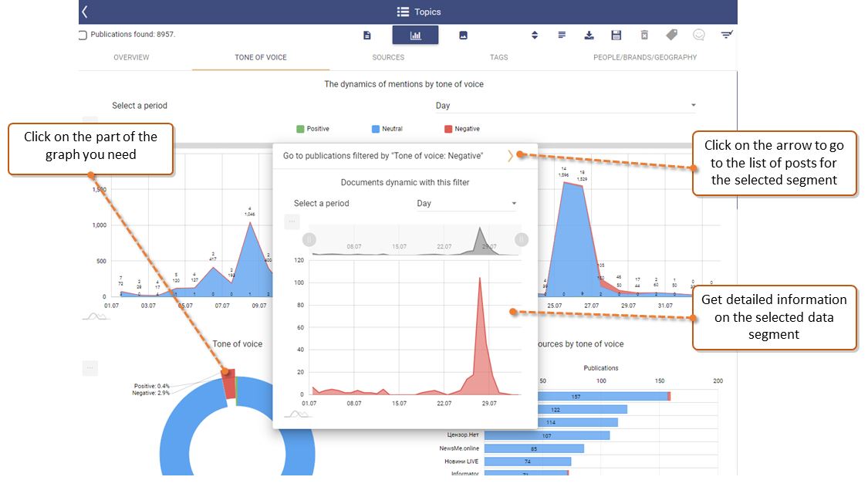
Task: Open the image gallery view icon
Action: click(463, 35)
